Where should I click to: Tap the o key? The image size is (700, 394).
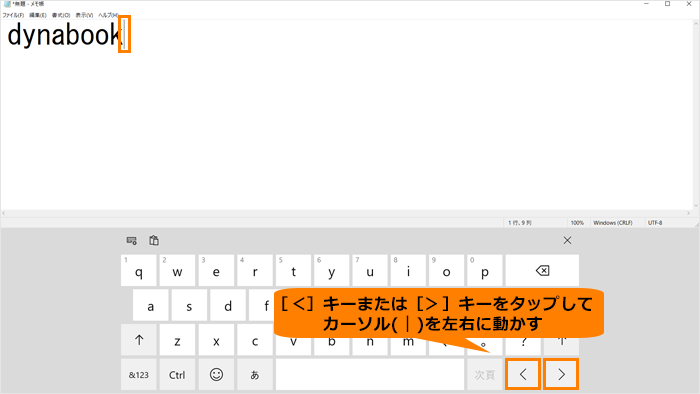pos(446,270)
